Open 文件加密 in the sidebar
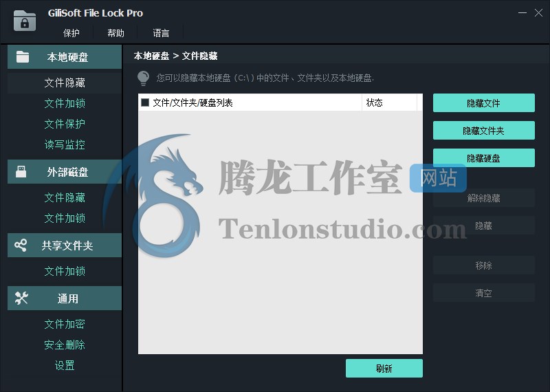This screenshot has height=392, width=550. (65, 325)
